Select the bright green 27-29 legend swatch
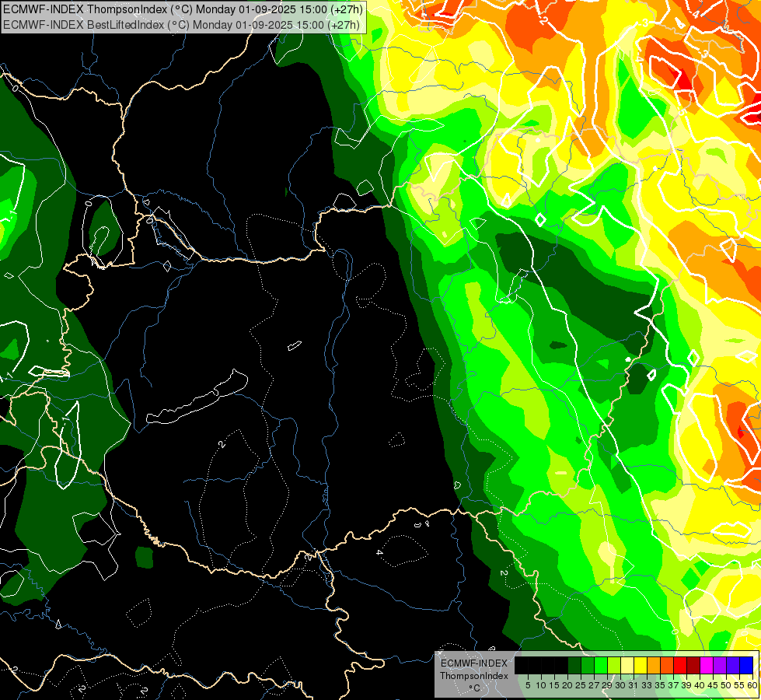Image resolution: width=761 pixels, height=700 pixels. pyautogui.click(x=601, y=665)
